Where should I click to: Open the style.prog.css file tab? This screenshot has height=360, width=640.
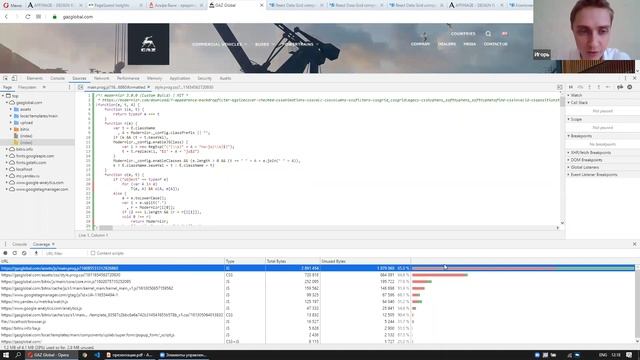point(184,87)
